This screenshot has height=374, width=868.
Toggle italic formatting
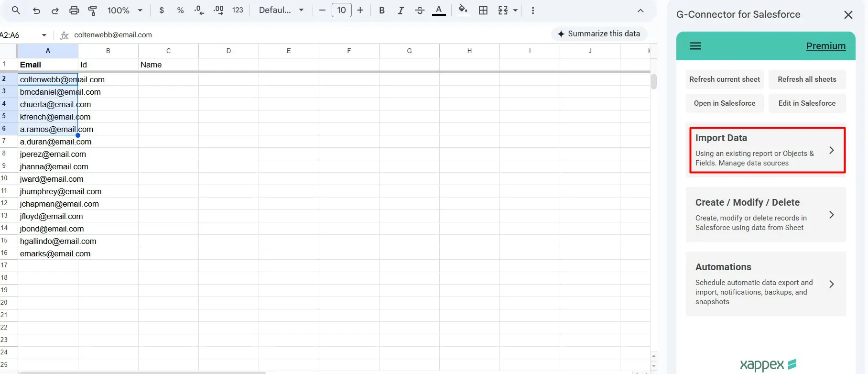401,10
